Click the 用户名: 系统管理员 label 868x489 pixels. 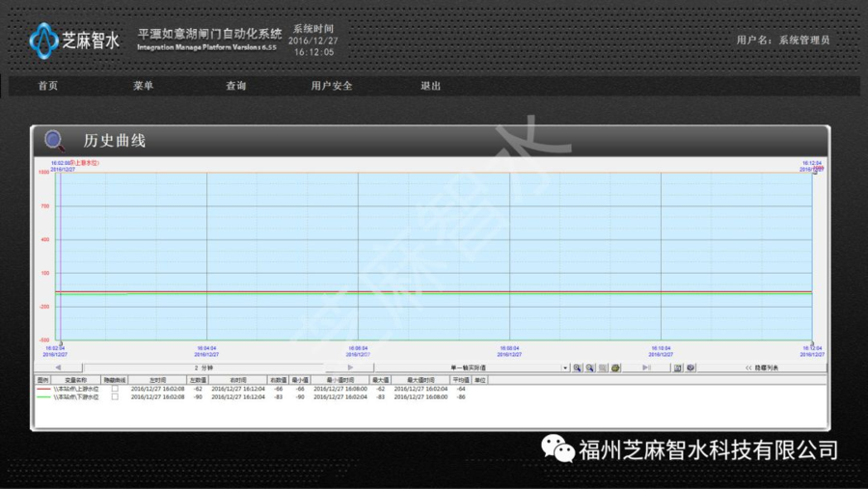tap(783, 40)
